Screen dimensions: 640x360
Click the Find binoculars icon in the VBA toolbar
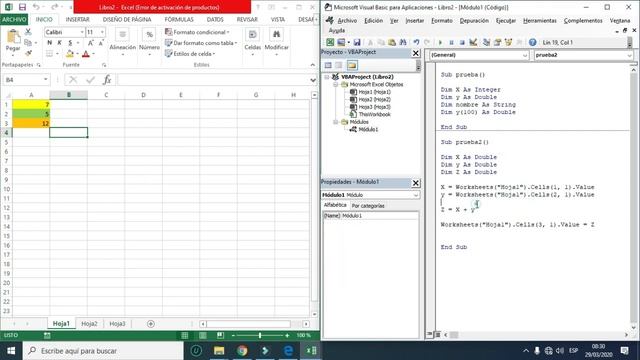click(x=403, y=42)
